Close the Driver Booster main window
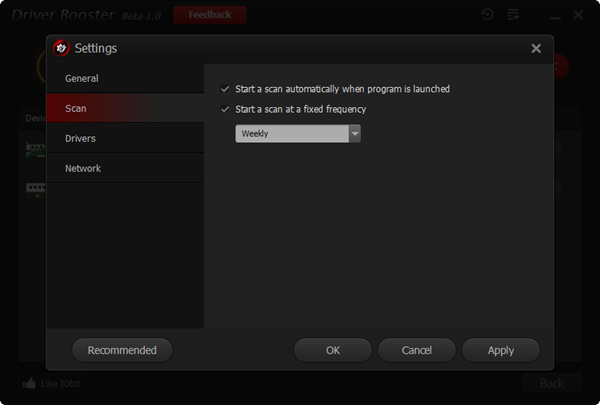Viewport: 600px width, 405px height. pyautogui.click(x=578, y=15)
